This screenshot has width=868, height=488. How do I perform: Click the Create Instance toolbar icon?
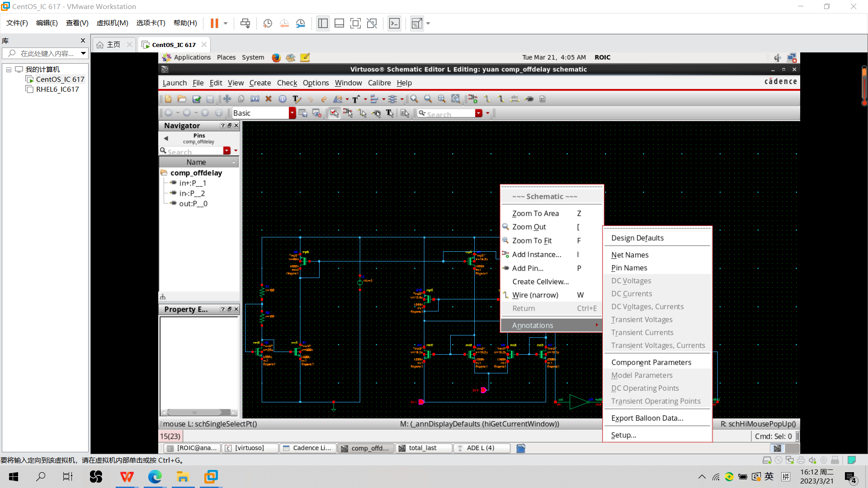[473, 99]
